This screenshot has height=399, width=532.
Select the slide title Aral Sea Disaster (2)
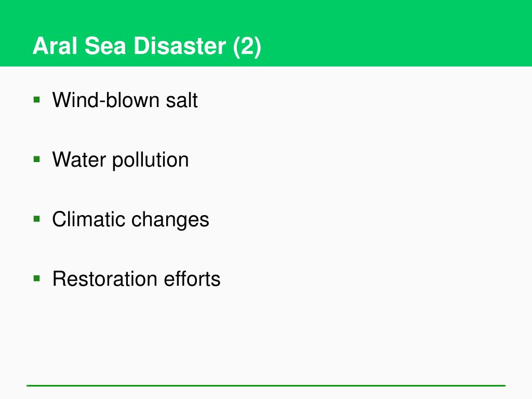pos(147,46)
